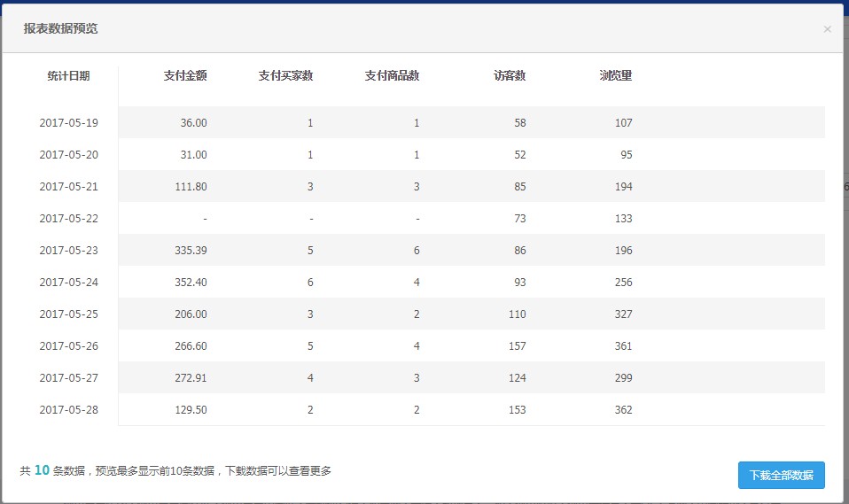Click the 支付商品数 column header
Viewport: 849px width, 504px height.
pyautogui.click(x=392, y=76)
